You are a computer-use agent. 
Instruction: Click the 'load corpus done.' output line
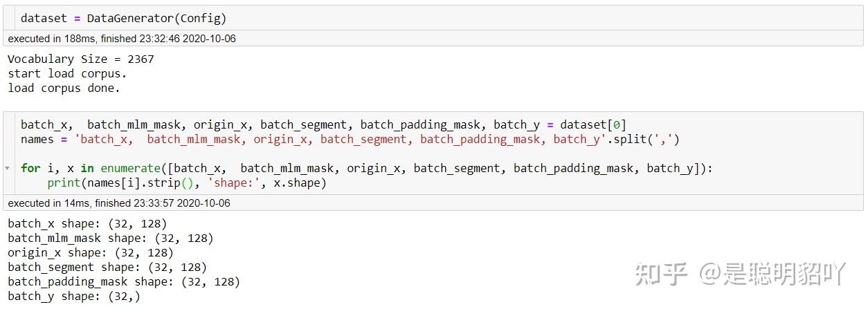click(64, 88)
